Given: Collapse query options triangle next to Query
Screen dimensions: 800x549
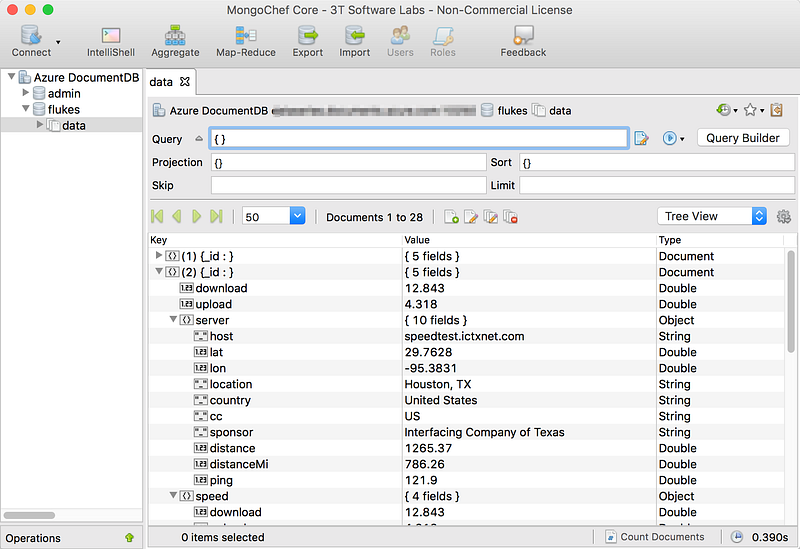Looking at the screenshot, I should click(199, 138).
